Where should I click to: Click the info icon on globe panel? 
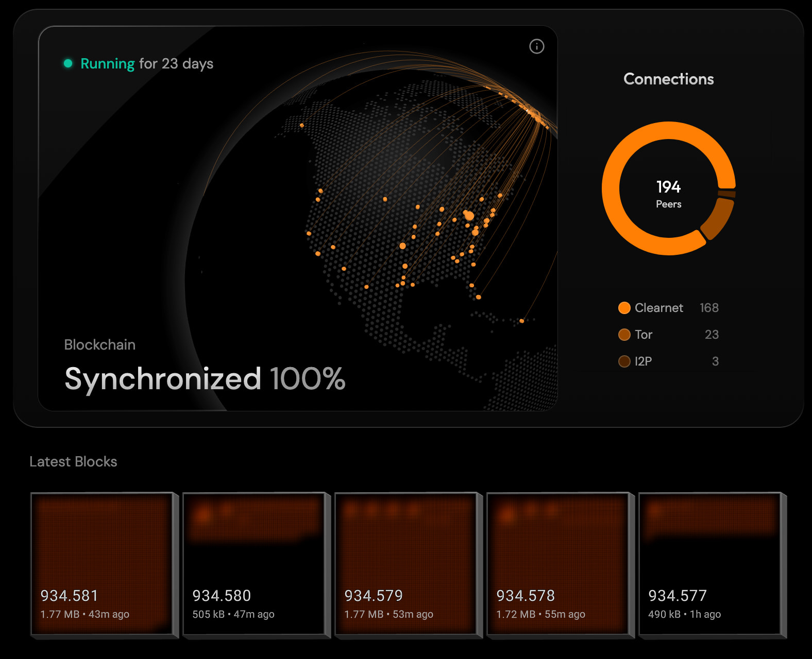click(536, 46)
